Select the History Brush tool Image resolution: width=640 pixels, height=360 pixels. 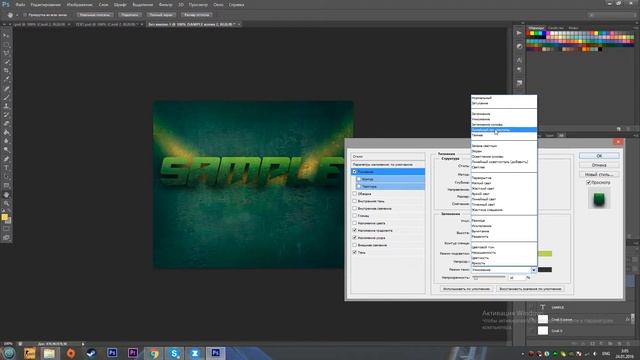click(6, 115)
